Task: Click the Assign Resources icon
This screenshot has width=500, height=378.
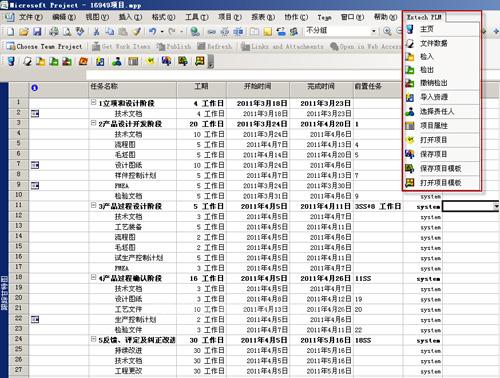Action: [x=294, y=31]
